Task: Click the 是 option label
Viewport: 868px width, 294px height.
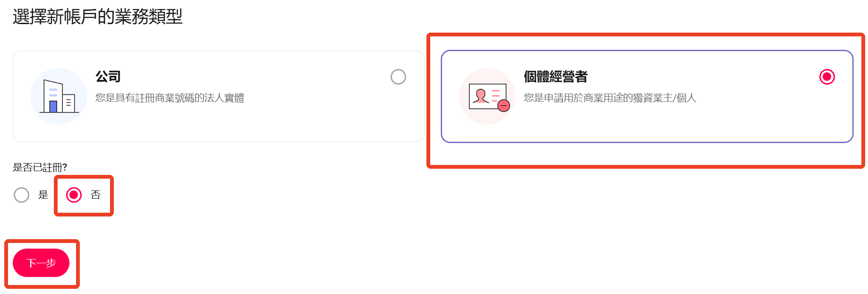Action: pos(43,195)
